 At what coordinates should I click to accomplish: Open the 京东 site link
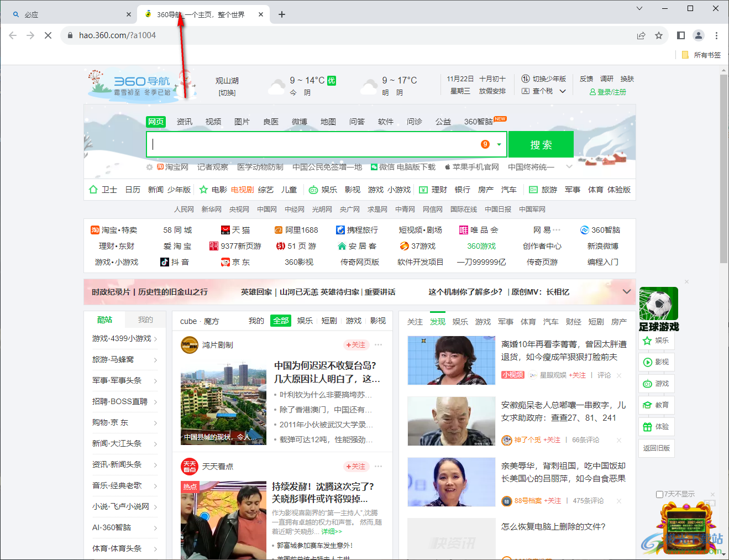pyautogui.click(x=235, y=262)
